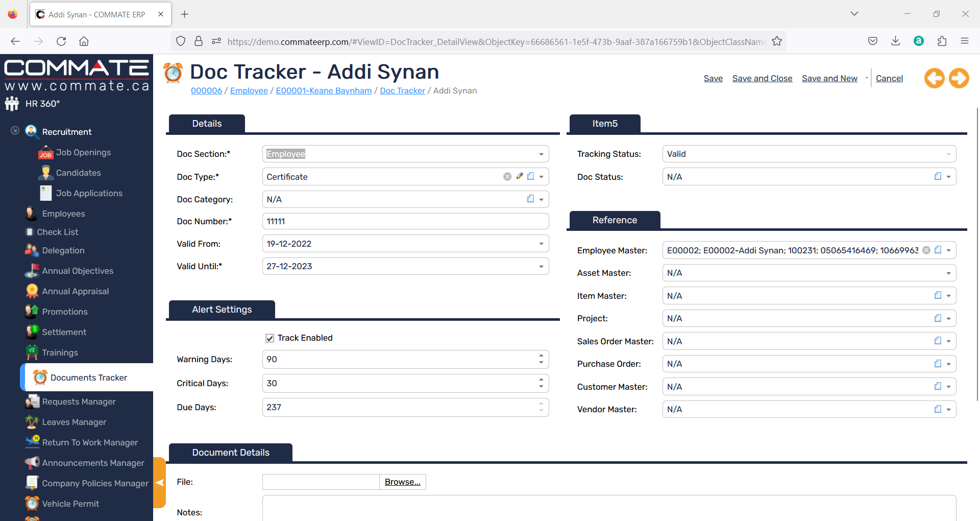
Task: Create new Sales Order Master record icon
Action: 938,341
